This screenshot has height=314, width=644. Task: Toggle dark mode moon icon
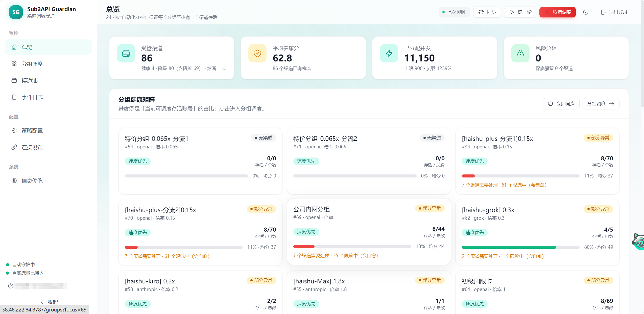click(586, 12)
